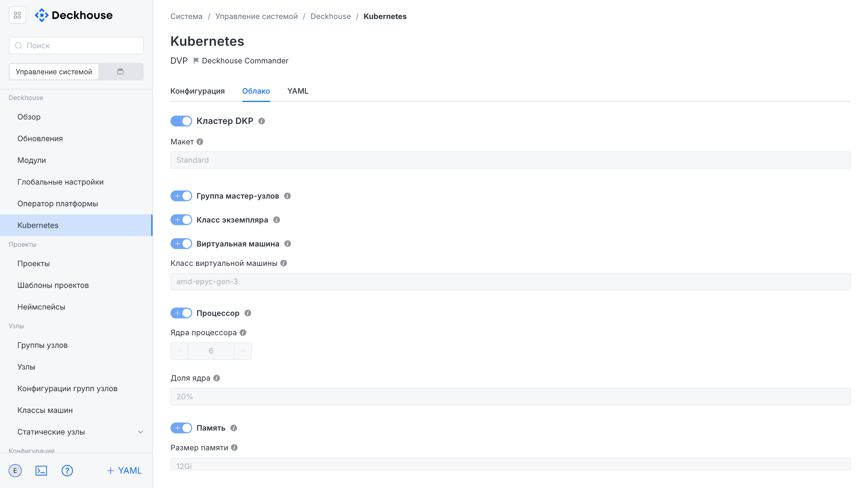Click the search magnifier icon
The height and width of the screenshot is (488, 868).
[x=19, y=45]
